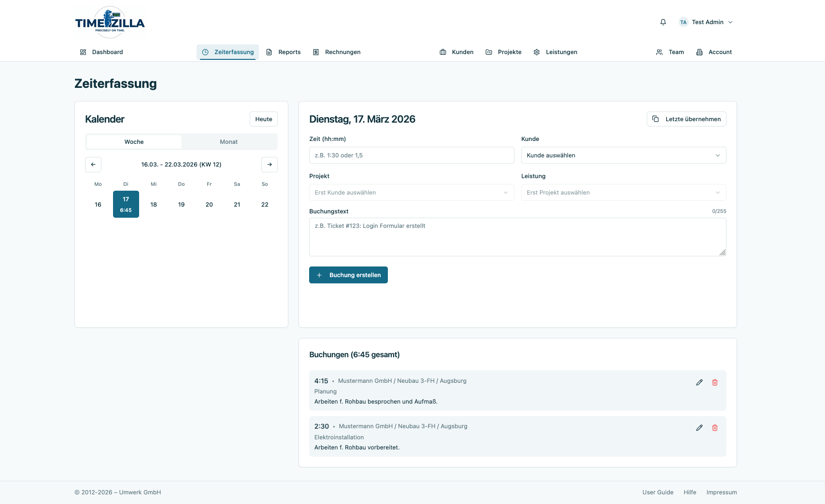825x504 pixels.
Task: Select Friday 20 in the calendar
Action: coord(209,205)
